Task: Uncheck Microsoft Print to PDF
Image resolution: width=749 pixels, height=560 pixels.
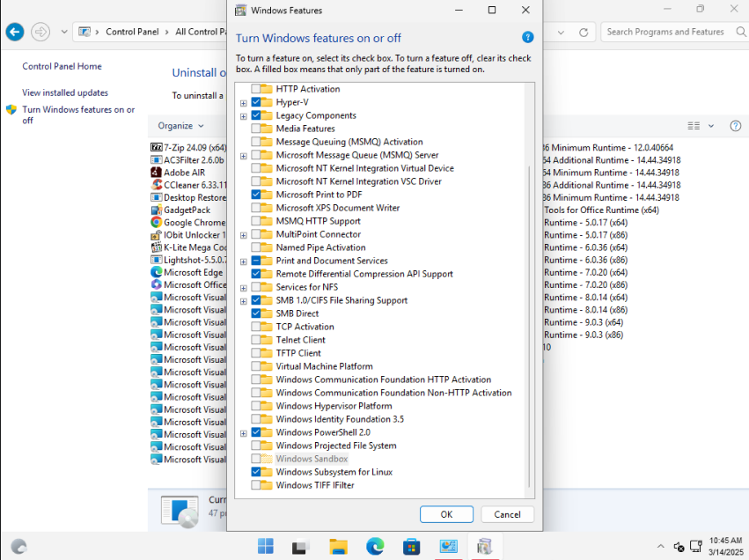Action: pos(255,194)
